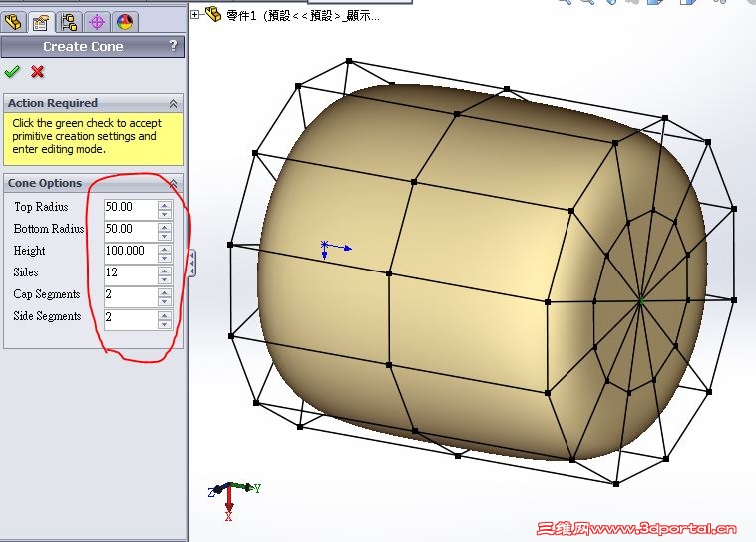This screenshot has width=756, height=542.
Task: Collapse the Cone Options section
Action: coord(173,184)
